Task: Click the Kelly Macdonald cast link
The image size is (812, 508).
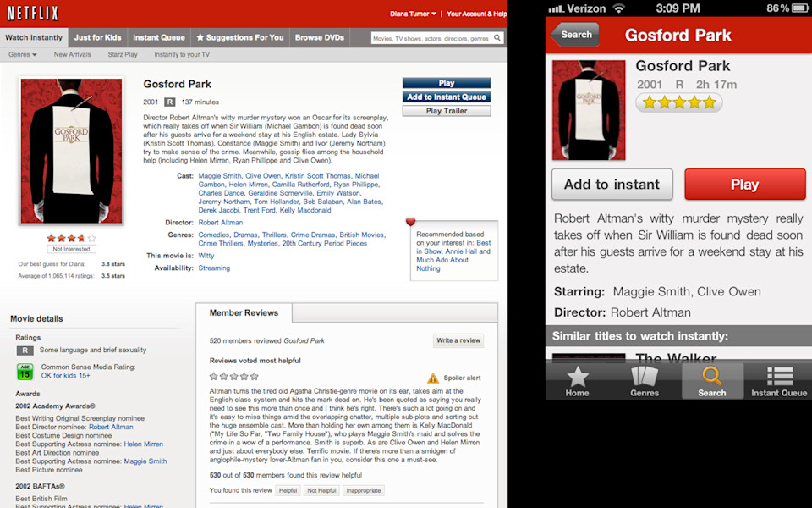Action: coord(305,210)
